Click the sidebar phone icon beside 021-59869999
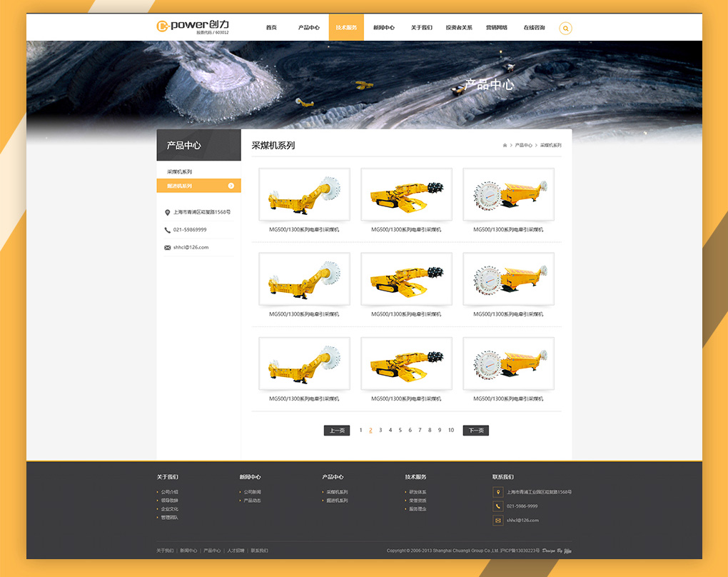Screen dimensions: 728x577 (x=167, y=230)
